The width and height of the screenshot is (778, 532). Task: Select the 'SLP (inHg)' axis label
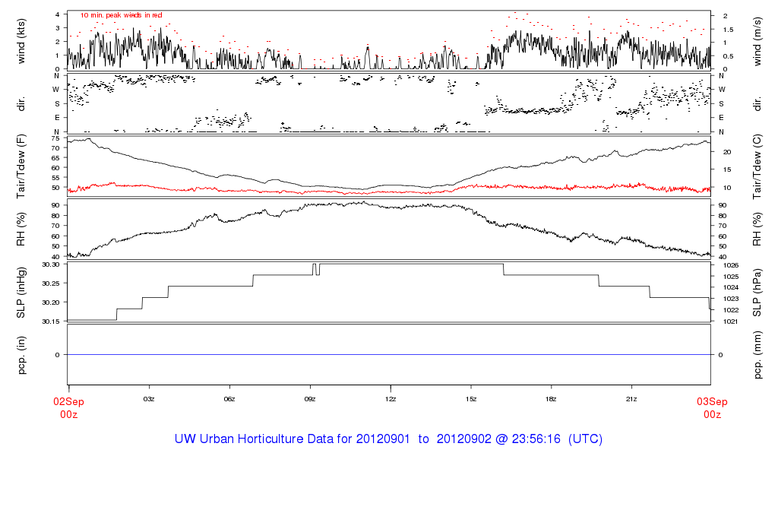click(21, 293)
